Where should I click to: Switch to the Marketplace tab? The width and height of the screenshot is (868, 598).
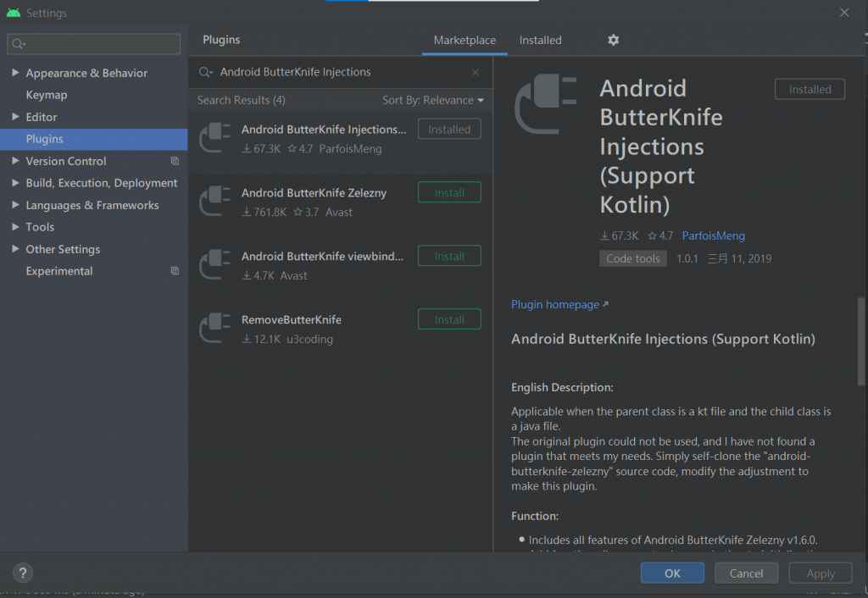click(465, 41)
